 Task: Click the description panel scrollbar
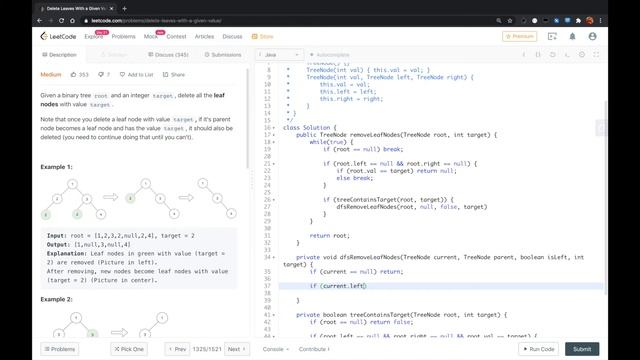click(247, 118)
